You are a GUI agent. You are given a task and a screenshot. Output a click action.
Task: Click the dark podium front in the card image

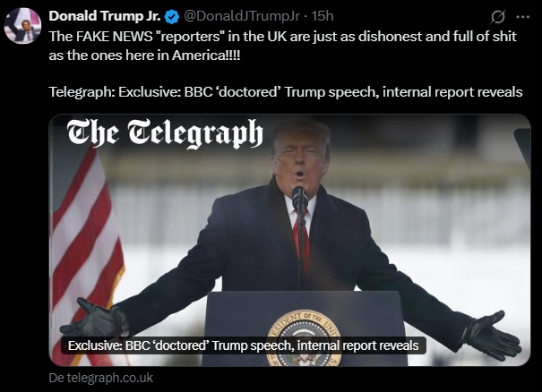point(305,328)
